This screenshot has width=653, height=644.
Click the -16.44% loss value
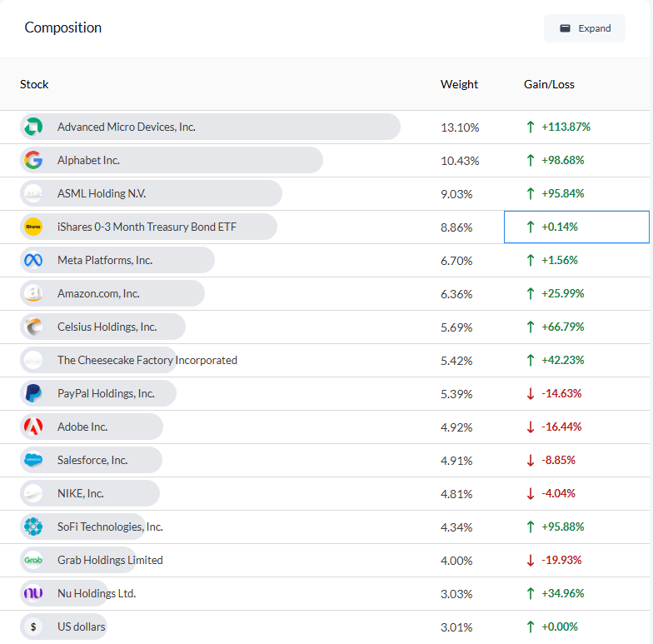[x=561, y=427]
